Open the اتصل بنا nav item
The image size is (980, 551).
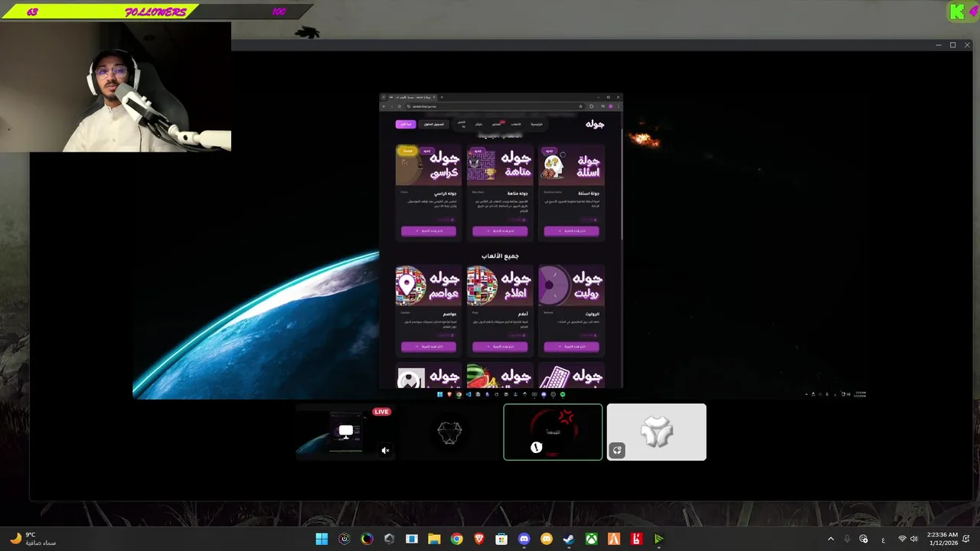(x=462, y=124)
